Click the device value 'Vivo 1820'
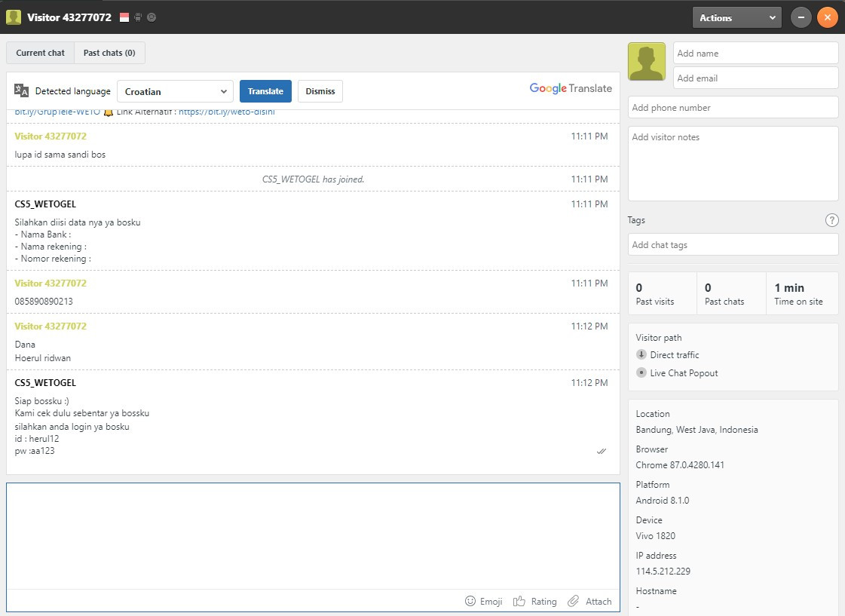 click(x=655, y=535)
